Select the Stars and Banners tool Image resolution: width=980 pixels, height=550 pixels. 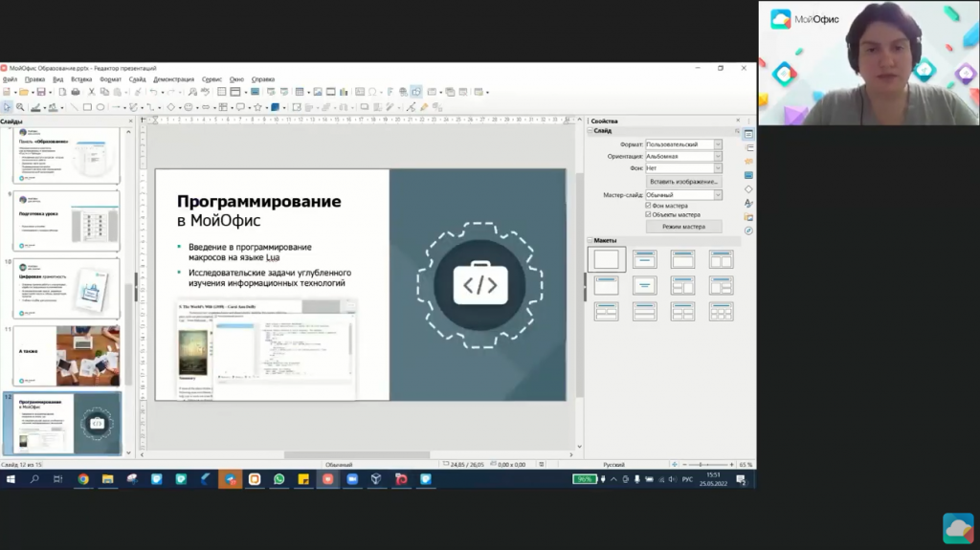pos(257,107)
